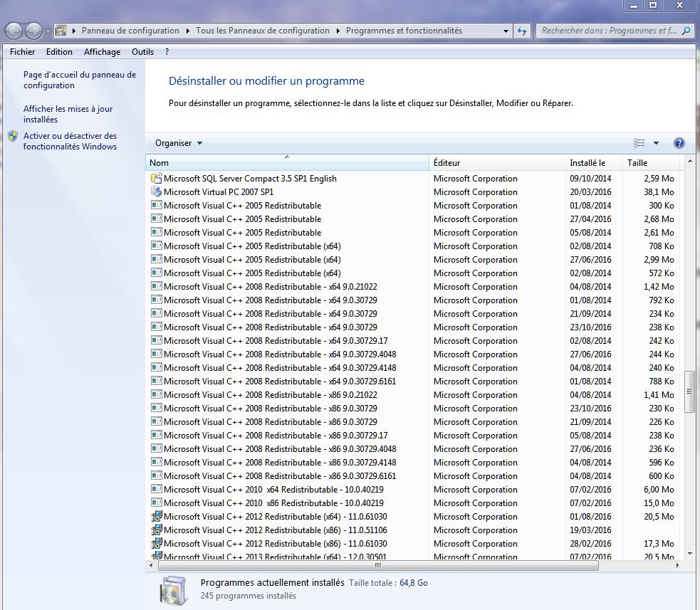Click the Back navigation arrow
The image size is (700, 610).
tap(14, 31)
